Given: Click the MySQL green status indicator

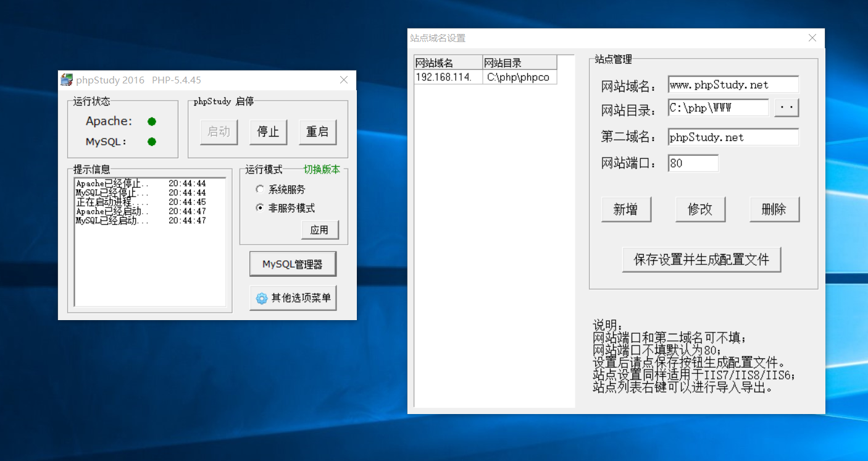Looking at the screenshot, I should point(152,142).
